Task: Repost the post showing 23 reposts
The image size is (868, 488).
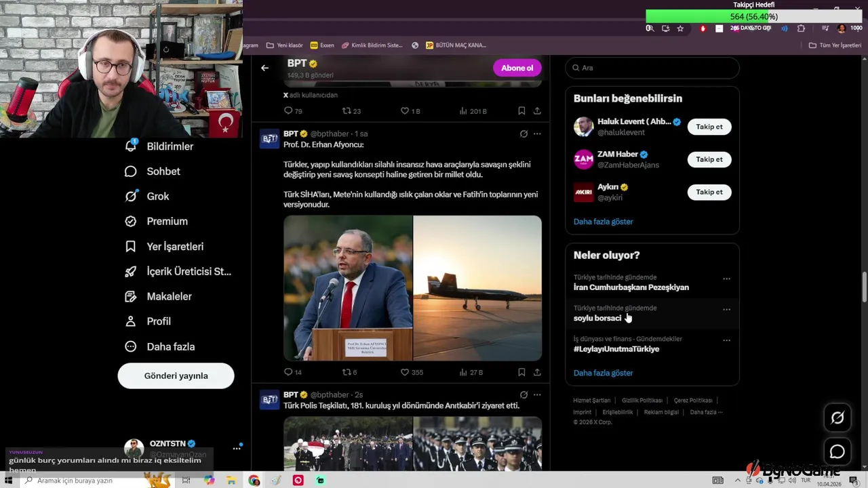Action: [x=351, y=111]
